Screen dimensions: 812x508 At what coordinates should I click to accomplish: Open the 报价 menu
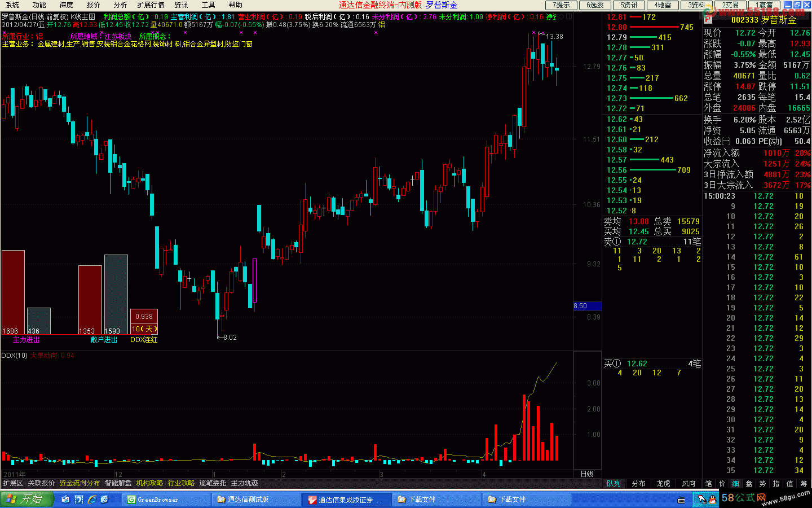[93, 5]
